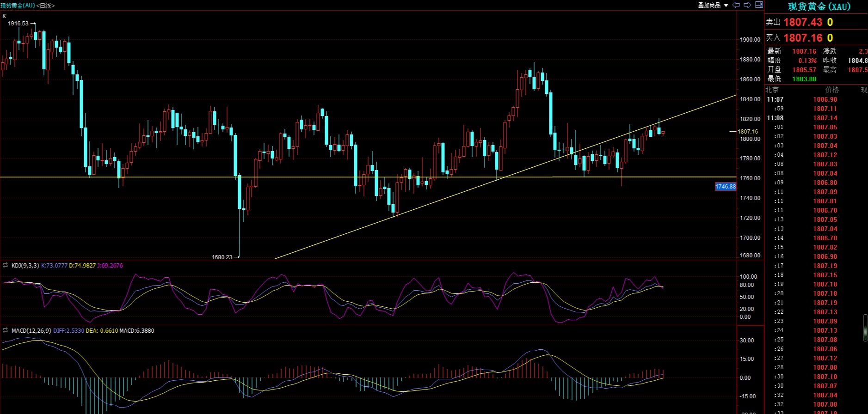Click the MACD:6.3880 value
This screenshot has width=868, height=414.
[x=137, y=331]
